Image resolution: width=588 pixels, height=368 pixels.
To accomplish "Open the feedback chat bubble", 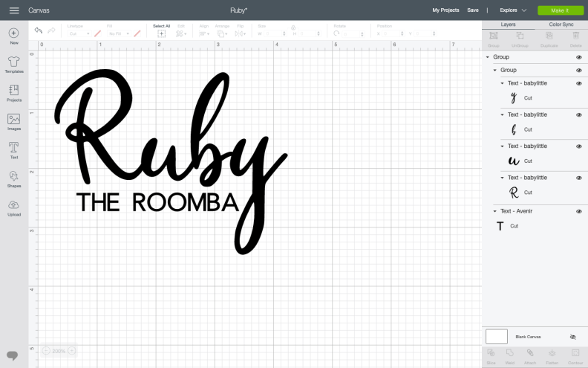I will tap(13, 355).
